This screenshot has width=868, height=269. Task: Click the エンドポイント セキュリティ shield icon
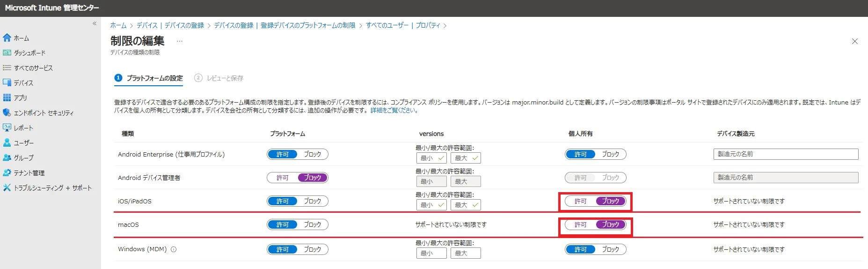coord(7,112)
